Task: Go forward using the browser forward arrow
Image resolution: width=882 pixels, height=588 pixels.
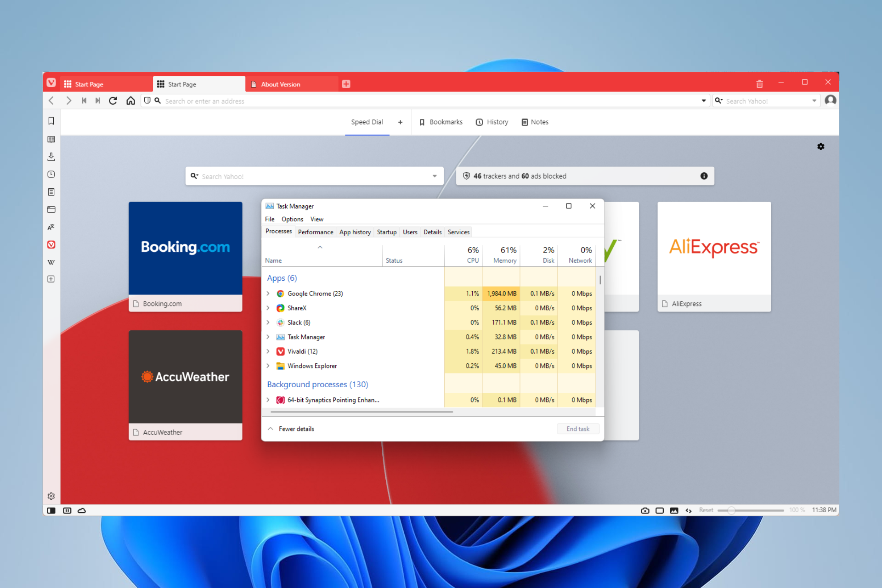Action: click(x=68, y=101)
